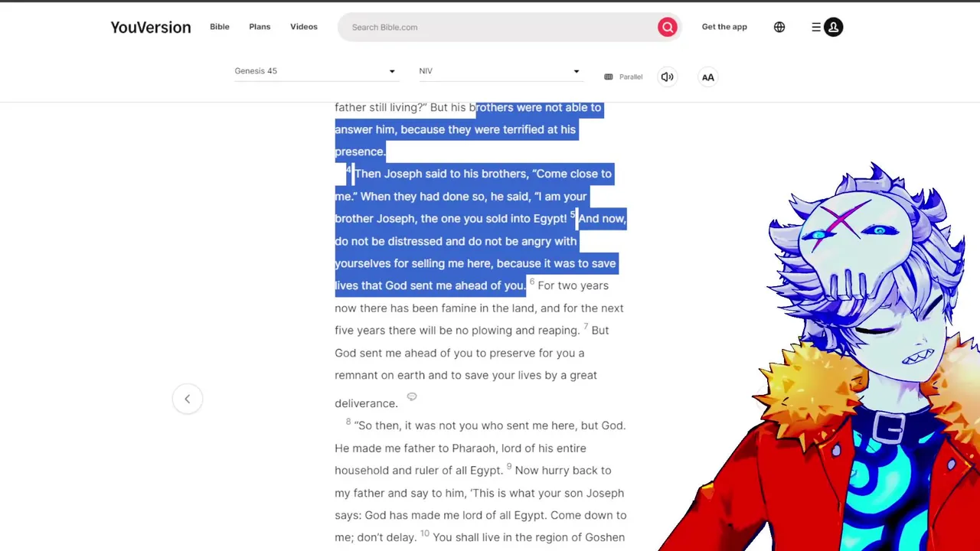Play audio with the speaker icon
980x551 pixels.
[668, 77]
